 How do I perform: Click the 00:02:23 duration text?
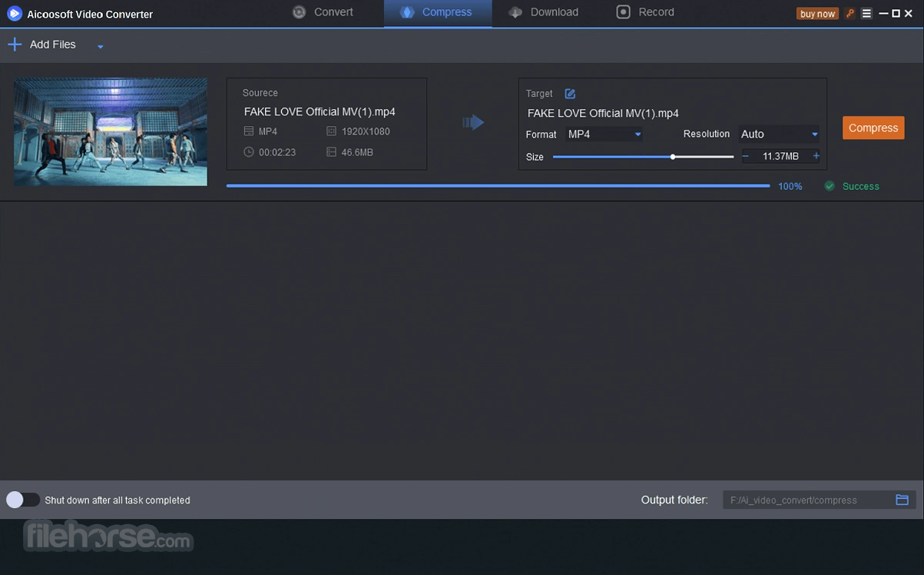[277, 152]
